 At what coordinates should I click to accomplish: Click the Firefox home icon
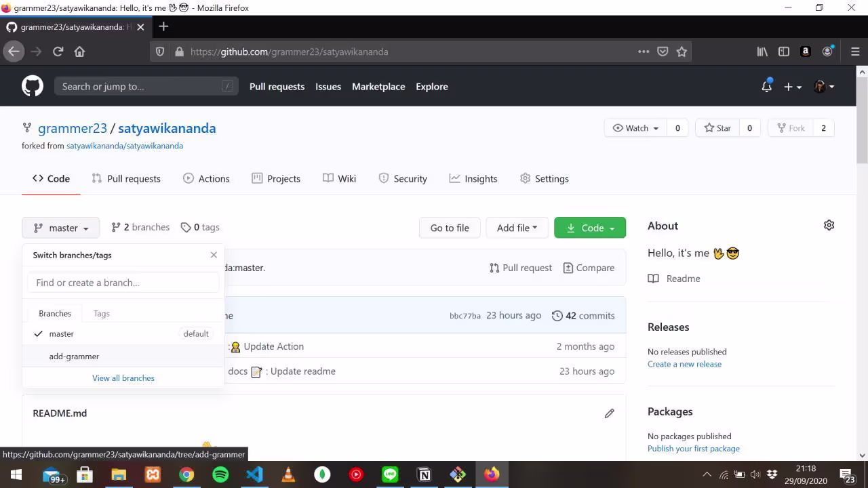(79, 52)
